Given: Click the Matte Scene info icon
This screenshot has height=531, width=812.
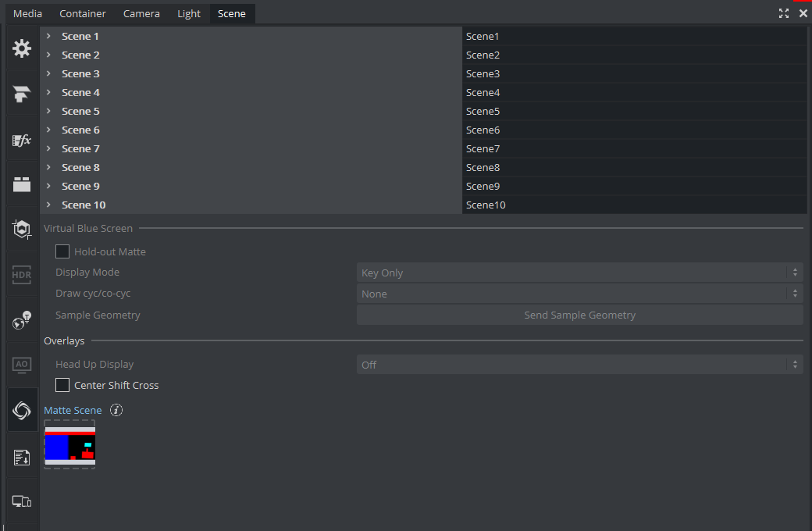Looking at the screenshot, I should tap(116, 410).
